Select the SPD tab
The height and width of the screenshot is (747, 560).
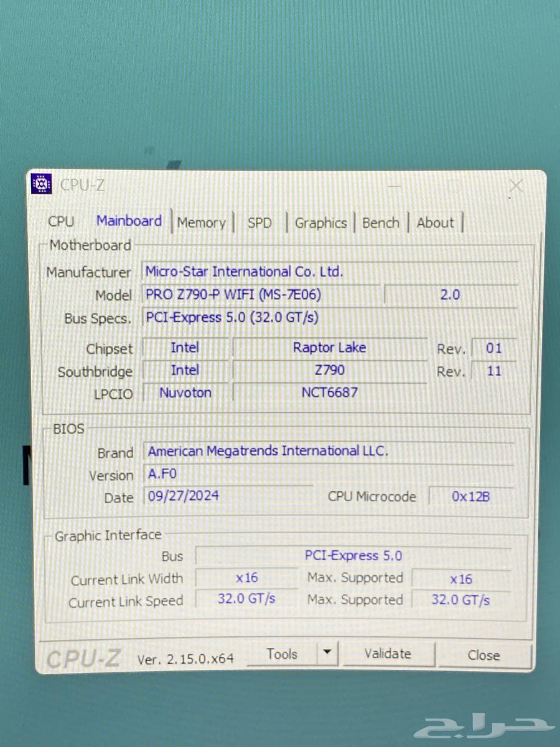(x=259, y=223)
